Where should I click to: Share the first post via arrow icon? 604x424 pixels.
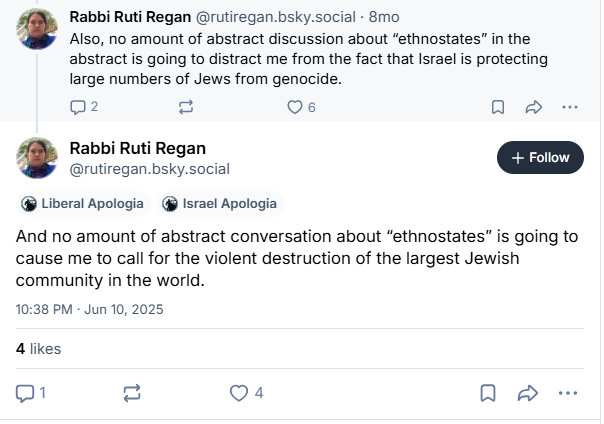(534, 107)
